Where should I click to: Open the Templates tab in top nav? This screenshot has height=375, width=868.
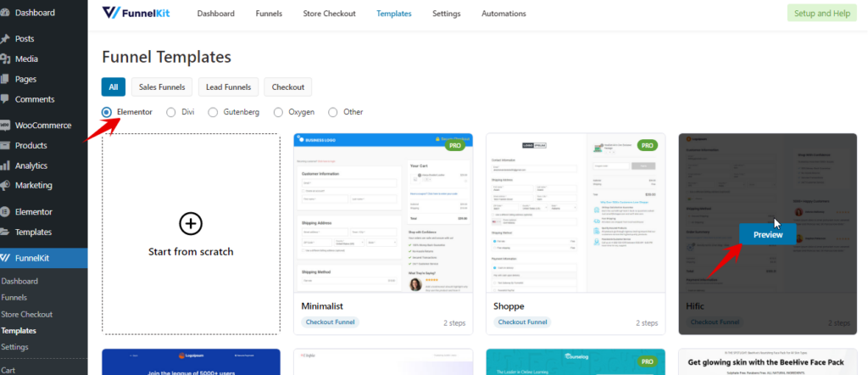pyautogui.click(x=394, y=14)
